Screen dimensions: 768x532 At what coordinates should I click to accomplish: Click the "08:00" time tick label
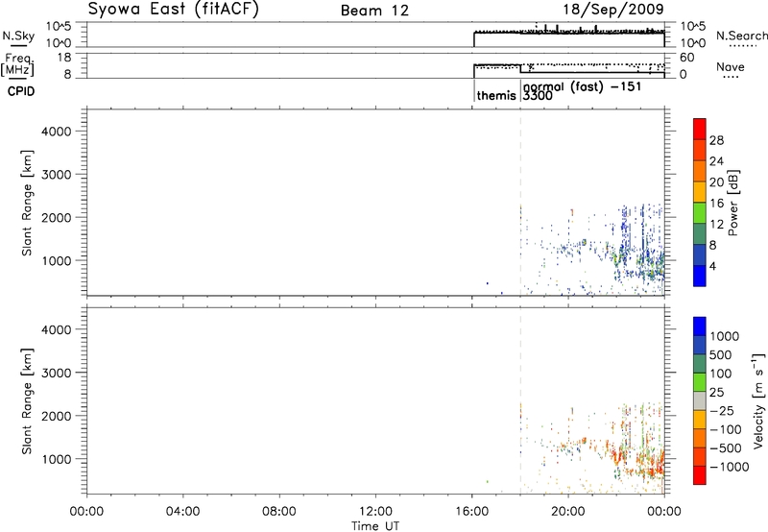(279, 512)
